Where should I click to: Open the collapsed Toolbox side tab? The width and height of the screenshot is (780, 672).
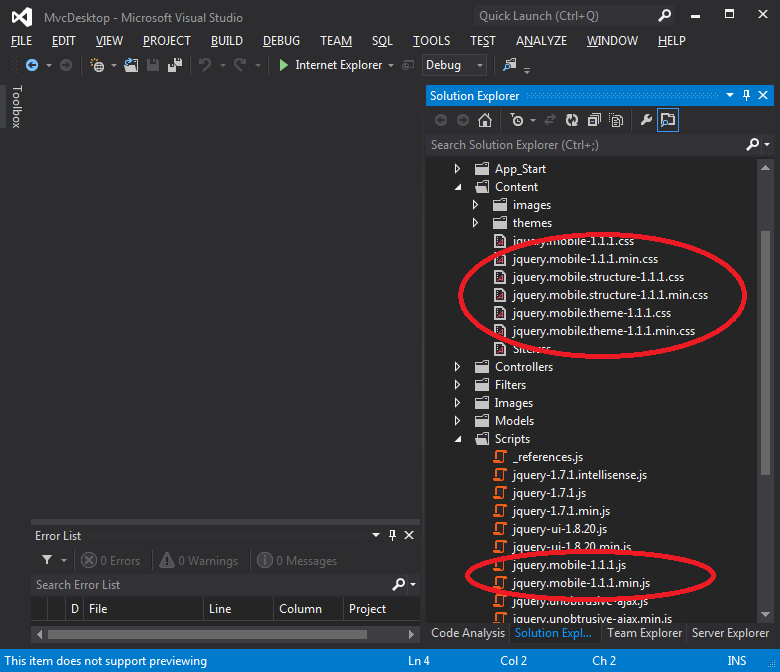tap(16, 106)
